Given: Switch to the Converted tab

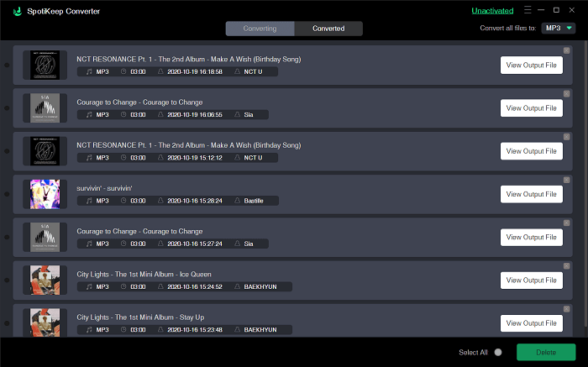Looking at the screenshot, I should pyautogui.click(x=328, y=29).
